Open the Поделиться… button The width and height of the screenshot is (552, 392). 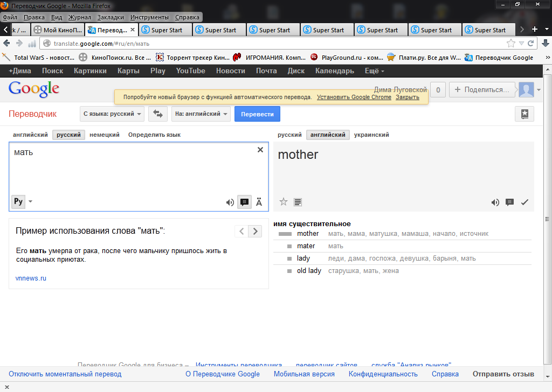click(x=482, y=89)
